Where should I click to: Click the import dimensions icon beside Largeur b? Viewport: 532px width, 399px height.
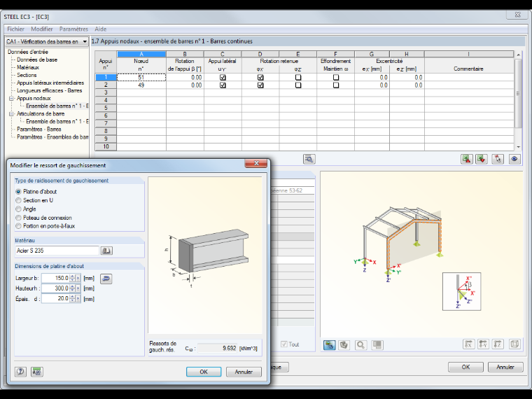[x=106, y=279]
